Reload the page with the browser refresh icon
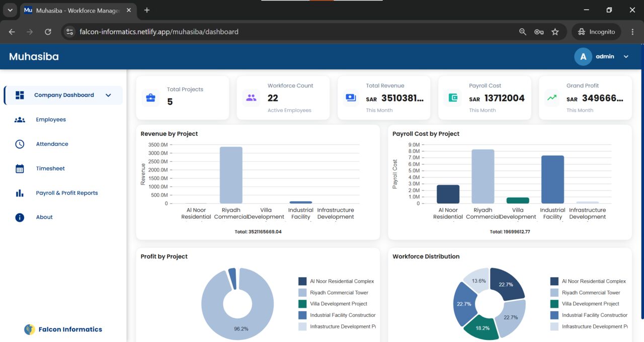Screen dimensions: 644x342 click(x=48, y=32)
